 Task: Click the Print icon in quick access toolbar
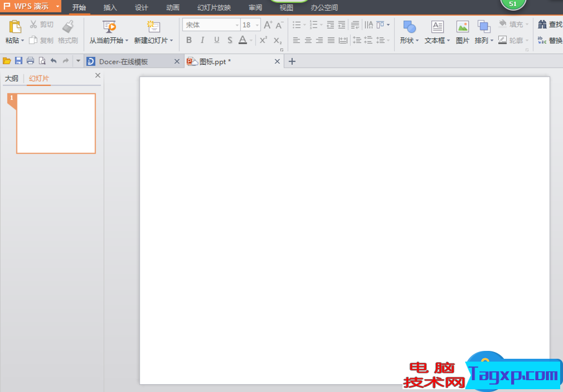coord(30,61)
